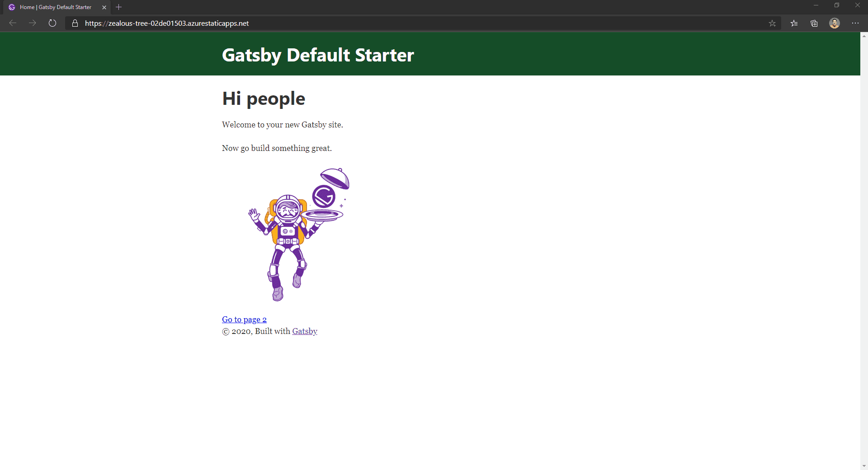This screenshot has height=470, width=868.
Task: Open the Collections icon
Action: point(814,23)
